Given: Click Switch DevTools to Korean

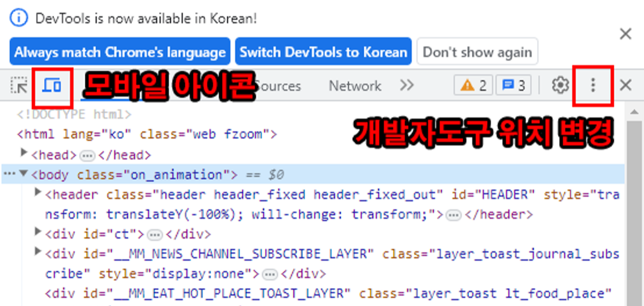Looking at the screenshot, I should [x=323, y=52].
